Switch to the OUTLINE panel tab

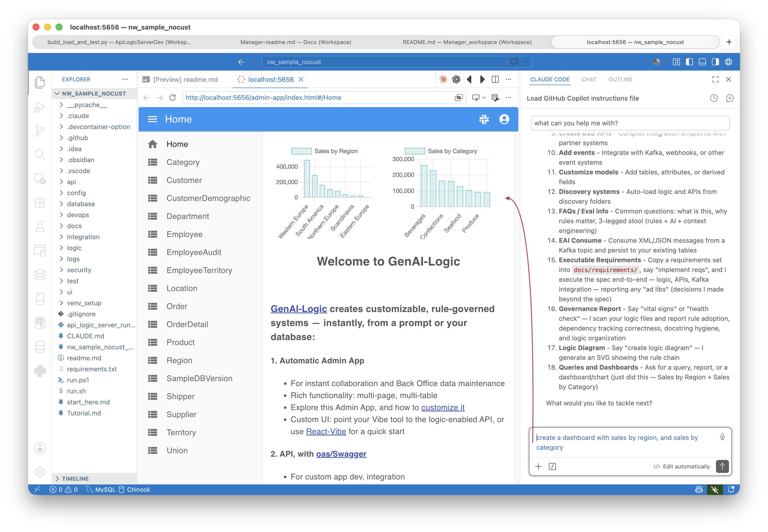click(620, 79)
